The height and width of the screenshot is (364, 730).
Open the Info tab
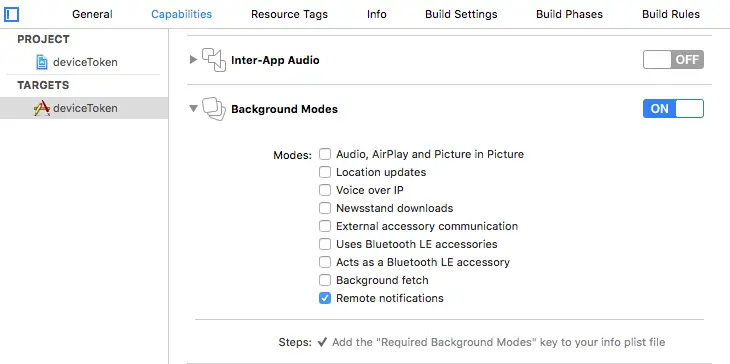pos(377,14)
